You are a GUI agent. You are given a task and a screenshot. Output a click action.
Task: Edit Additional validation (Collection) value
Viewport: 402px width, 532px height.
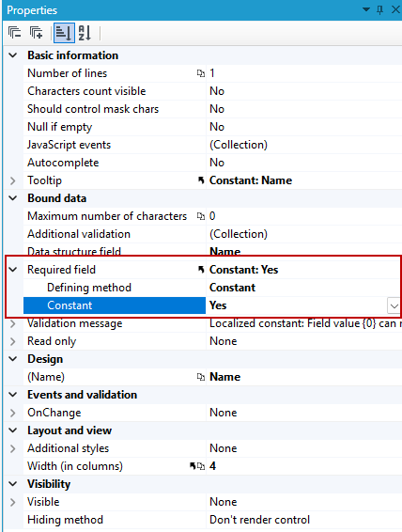pyautogui.click(x=239, y=234)
